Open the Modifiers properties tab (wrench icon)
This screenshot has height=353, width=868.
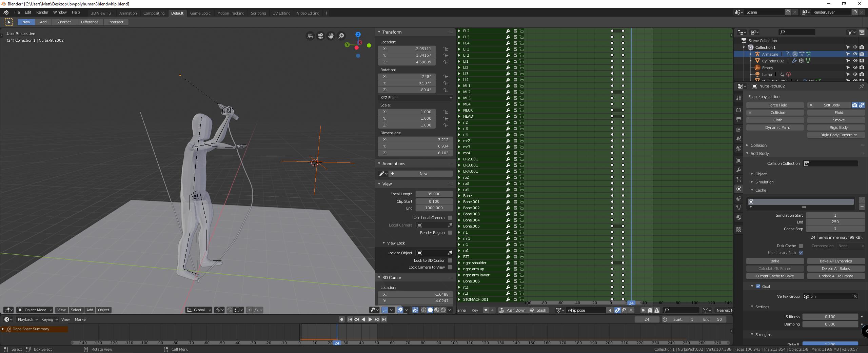(739, 170)
